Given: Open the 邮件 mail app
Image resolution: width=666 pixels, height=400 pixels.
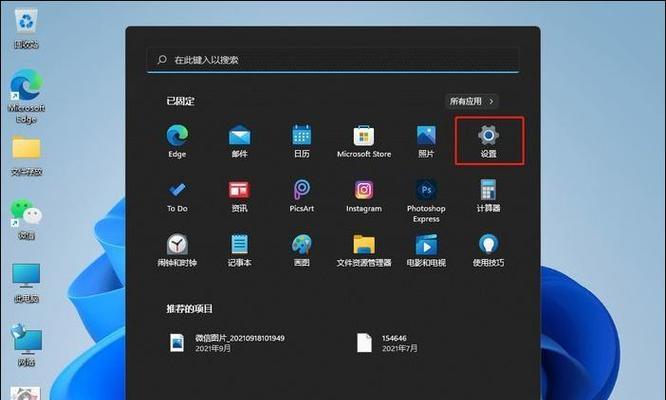Looking at the screenshot, I should click(240, 141).
